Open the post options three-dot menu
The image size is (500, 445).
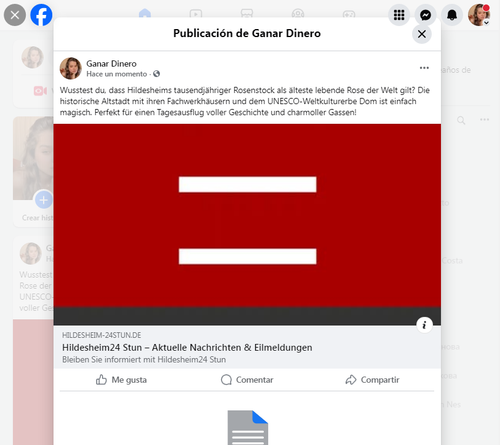pos(424,68)
